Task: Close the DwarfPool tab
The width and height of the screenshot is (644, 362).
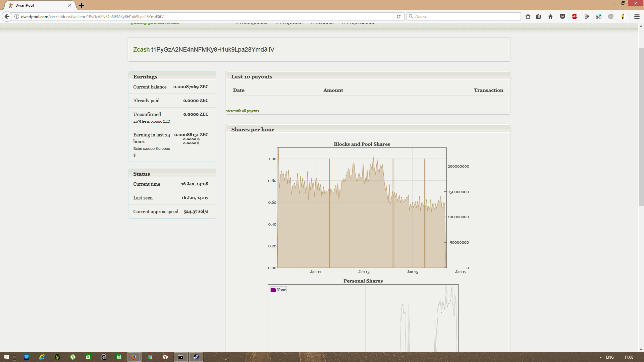Action: click(70, 5)
